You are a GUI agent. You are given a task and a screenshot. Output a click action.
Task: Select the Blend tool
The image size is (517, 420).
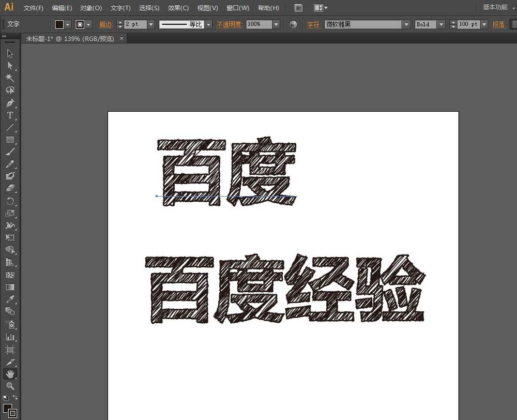click(10, 311)
